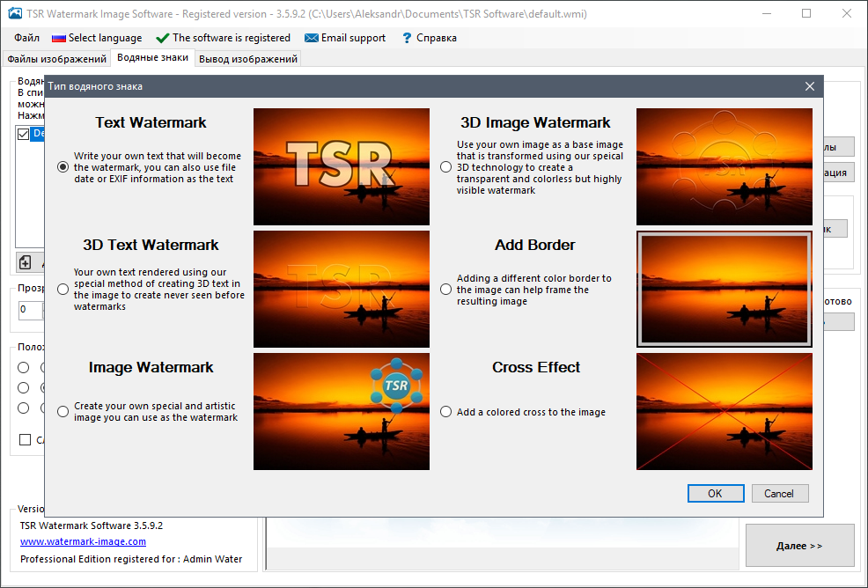Click 'Add a colored cross to the image' text
Screen dimensions: 868x588
531,412
